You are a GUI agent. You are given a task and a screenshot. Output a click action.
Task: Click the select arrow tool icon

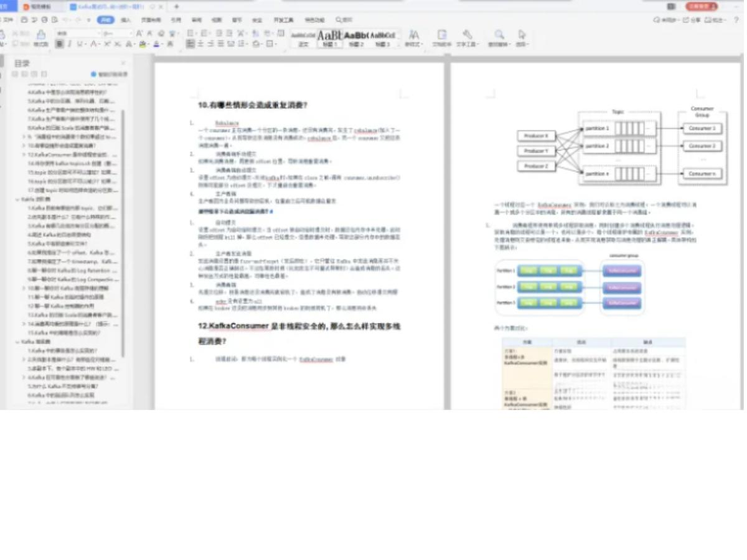click(x=522, y=34)
